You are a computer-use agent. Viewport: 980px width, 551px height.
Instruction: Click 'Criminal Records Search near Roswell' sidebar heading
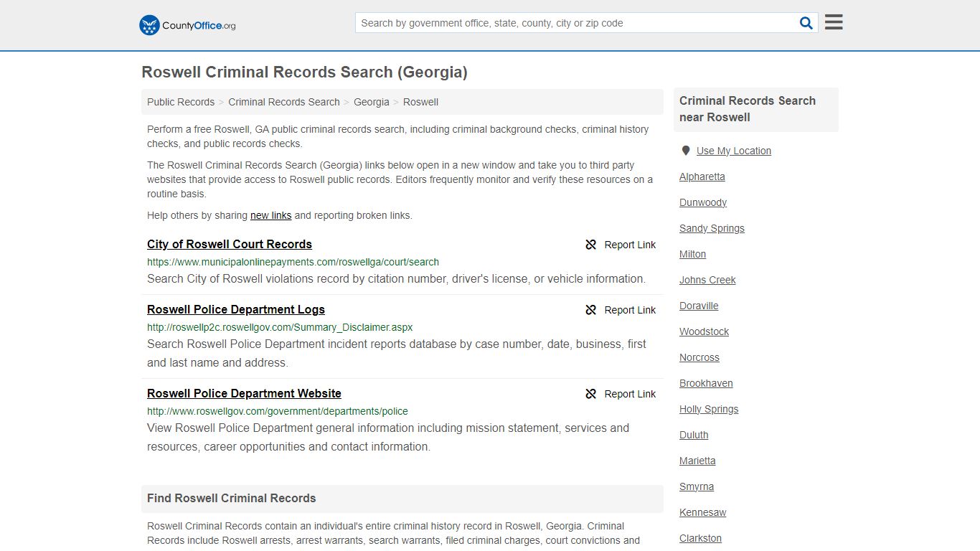pos(748,109)
